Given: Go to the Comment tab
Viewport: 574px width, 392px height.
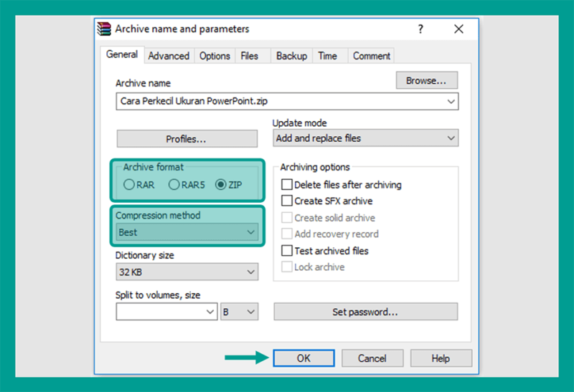Looking at the screenshot, I should tap(371, 56).
